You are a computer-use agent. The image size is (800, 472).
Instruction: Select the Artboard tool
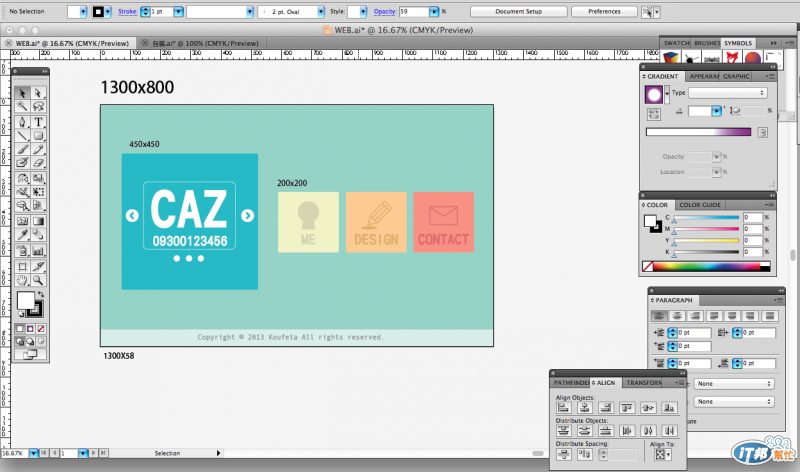point(22,266)
